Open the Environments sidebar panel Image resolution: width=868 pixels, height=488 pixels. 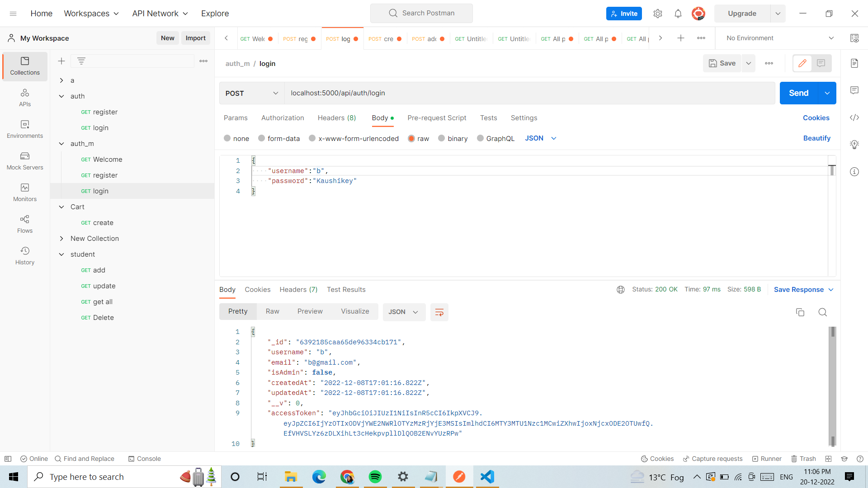(x=24, y=130)
